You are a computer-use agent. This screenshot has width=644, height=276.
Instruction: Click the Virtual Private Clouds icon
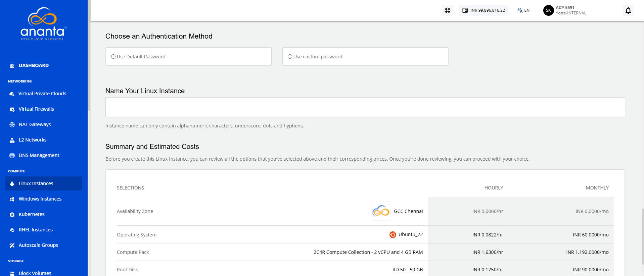(x=12, y=94)
